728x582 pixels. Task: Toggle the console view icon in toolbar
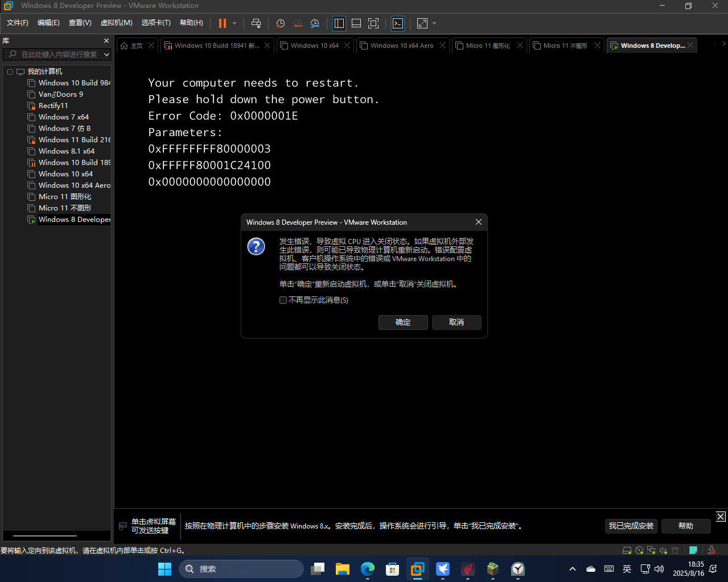[398, 23]
